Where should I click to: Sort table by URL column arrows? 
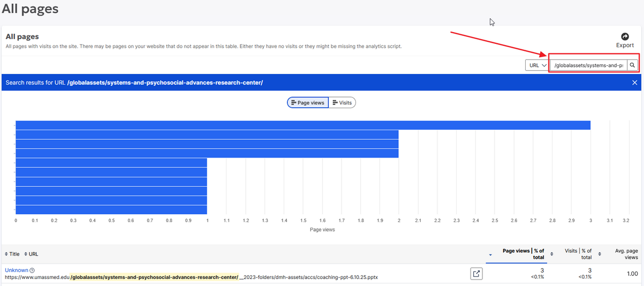[26, 254]
